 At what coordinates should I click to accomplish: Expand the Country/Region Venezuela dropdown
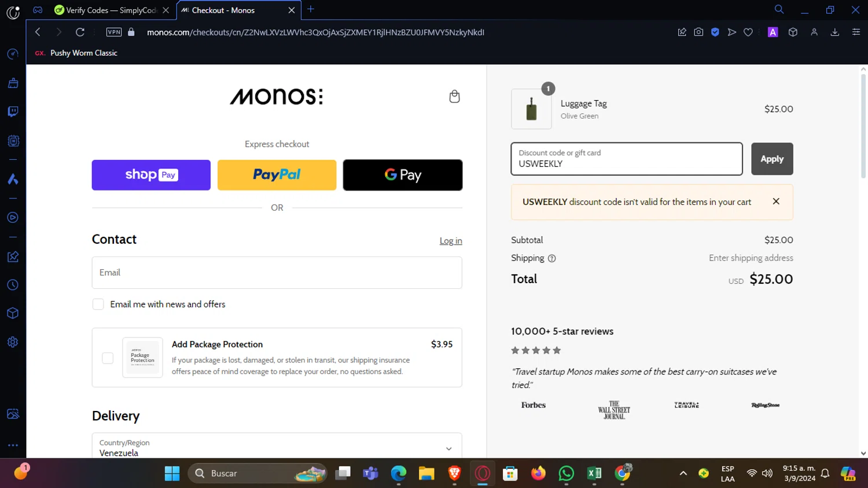coord(277,446)
